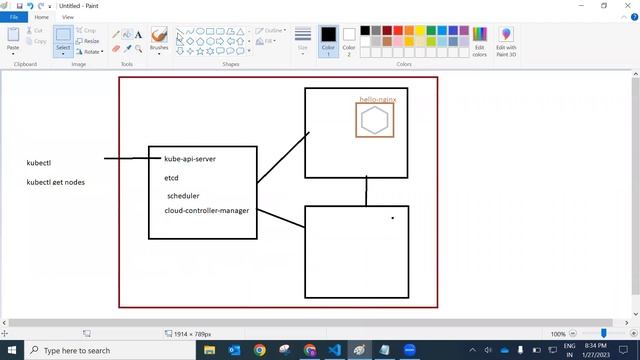The width and height of the screenshot is (640, 360).
Task: Collapse the ribbon with the chevron
Action: coord(624,17)
